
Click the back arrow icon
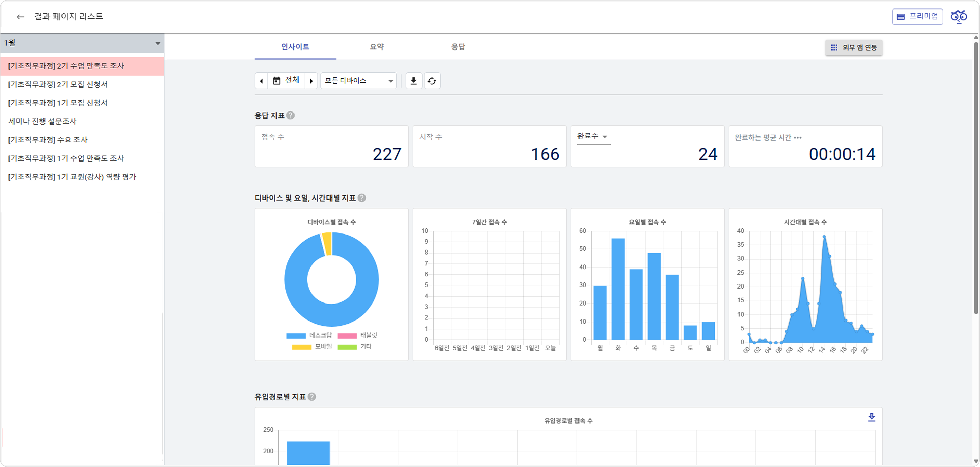tap(20, 17)
